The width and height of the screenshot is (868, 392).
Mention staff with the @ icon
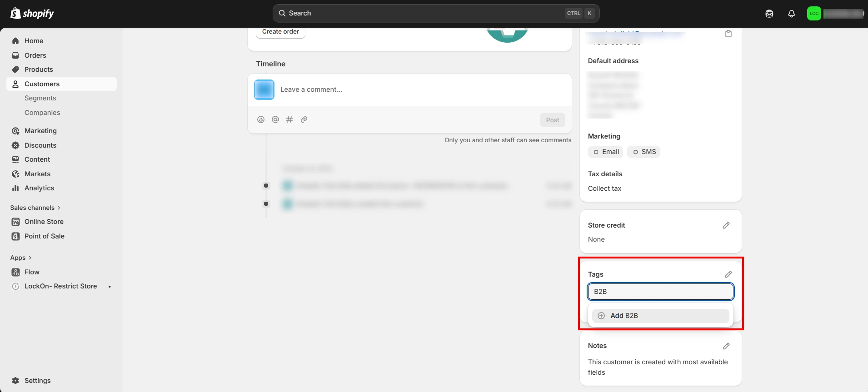tap(275, 119)
